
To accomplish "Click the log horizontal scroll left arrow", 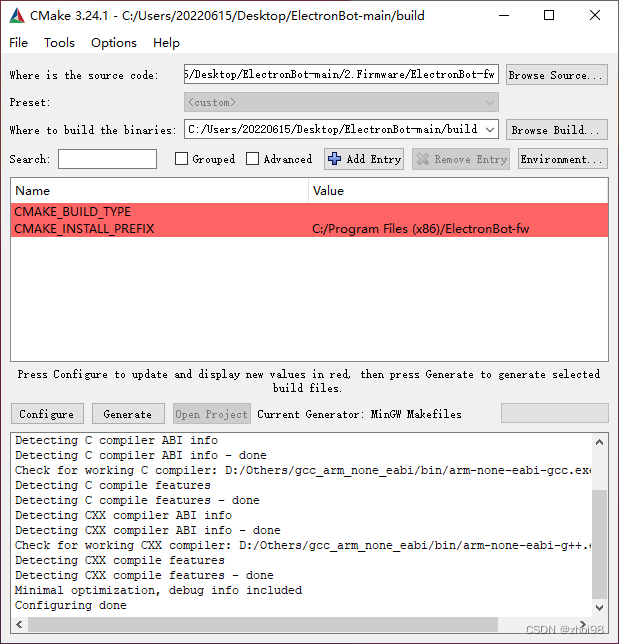I will tap(19, 624).
